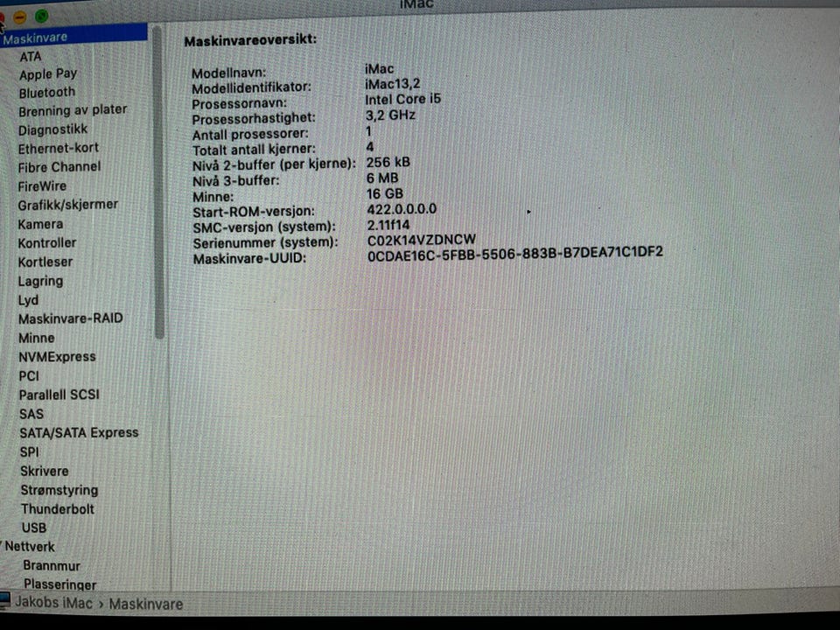Select FireWire in the sidebar
Viewport: 840px width, 630px height.
click(42, 186)
